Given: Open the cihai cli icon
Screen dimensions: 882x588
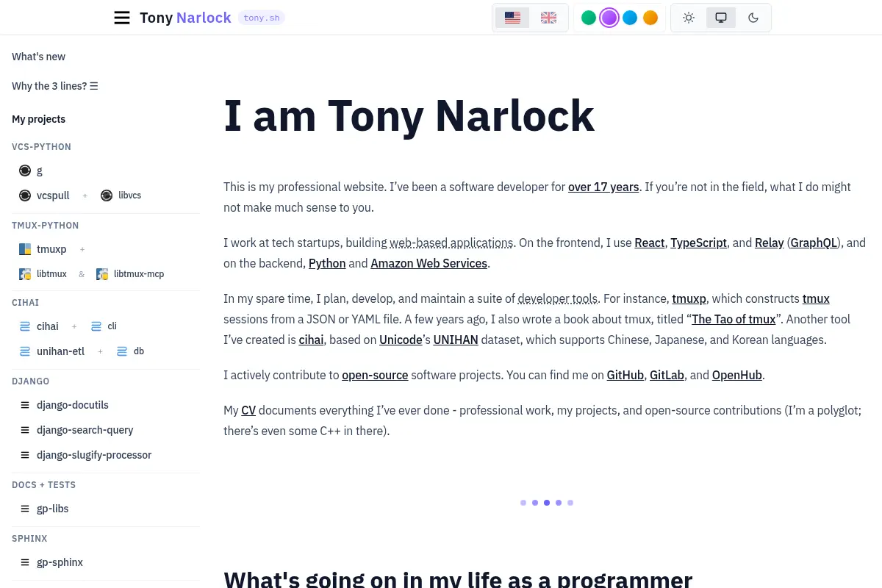Looking at the screenshot, I should tap(96, 326).
